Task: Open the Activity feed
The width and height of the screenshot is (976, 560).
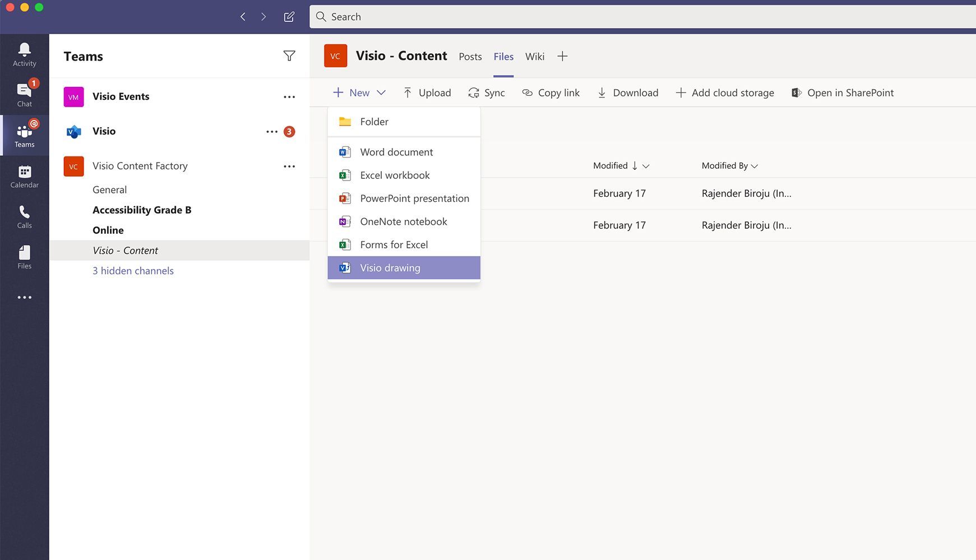Action: click(x=24, y=53)
